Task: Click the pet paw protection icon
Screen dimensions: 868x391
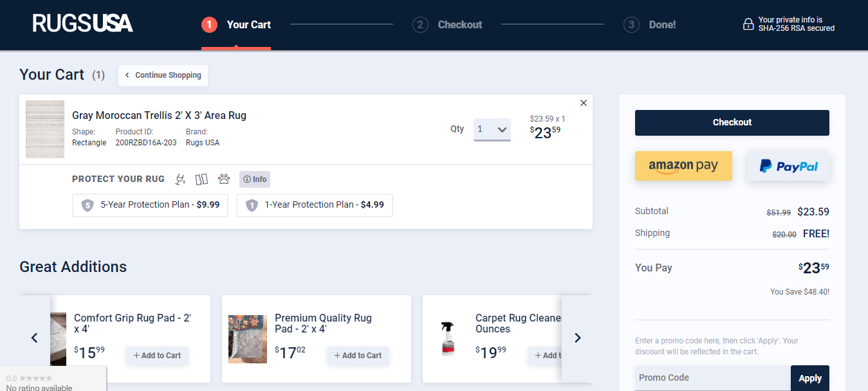Action: 223,179
